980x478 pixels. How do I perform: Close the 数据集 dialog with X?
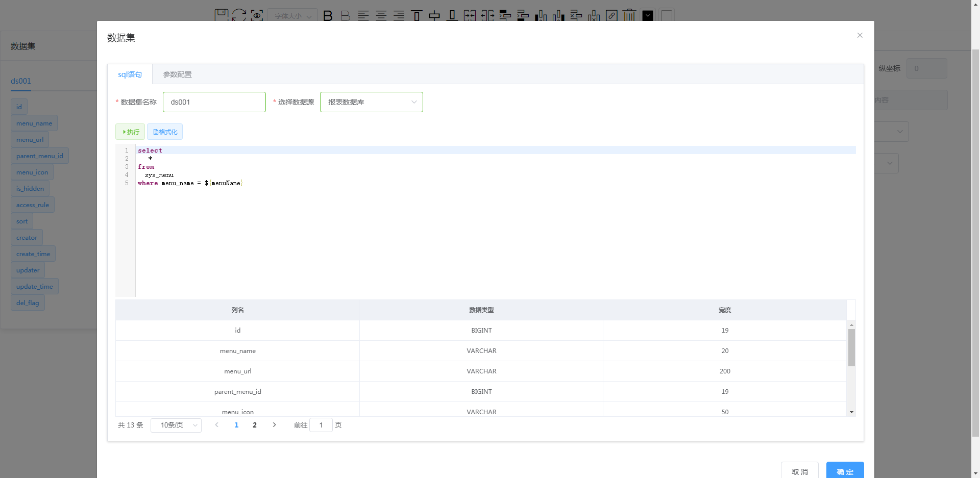click(x=860, y=35)
